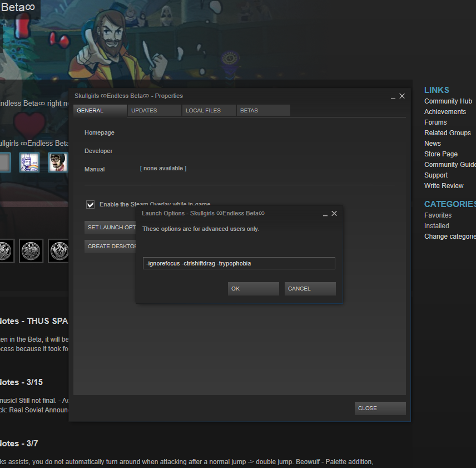Open the rightmost visible achievement badge
The height and width of the screenshot is (468, 476).
tap(58, 250)
